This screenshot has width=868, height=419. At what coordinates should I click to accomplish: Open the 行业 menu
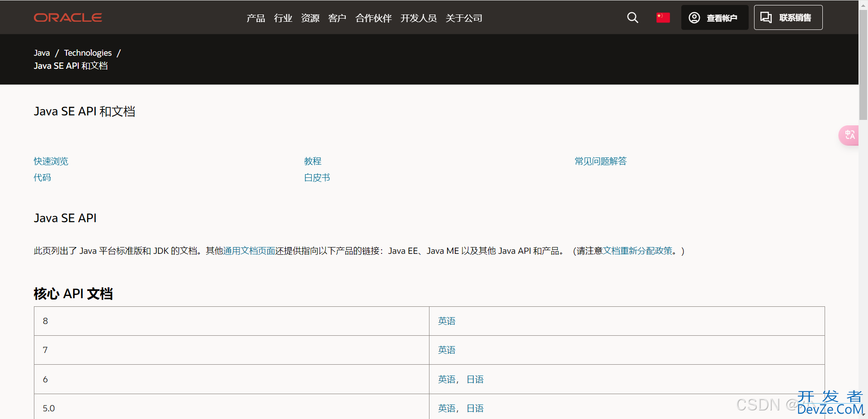(x=283, y=18)
